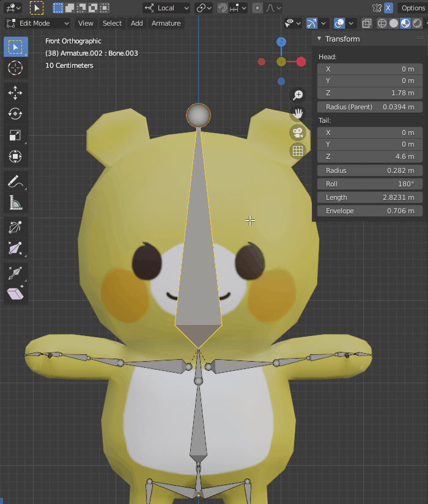Screen dimensions: 428x504
Task: Open the object visibility and selectability dropdown
Action: 292,23
